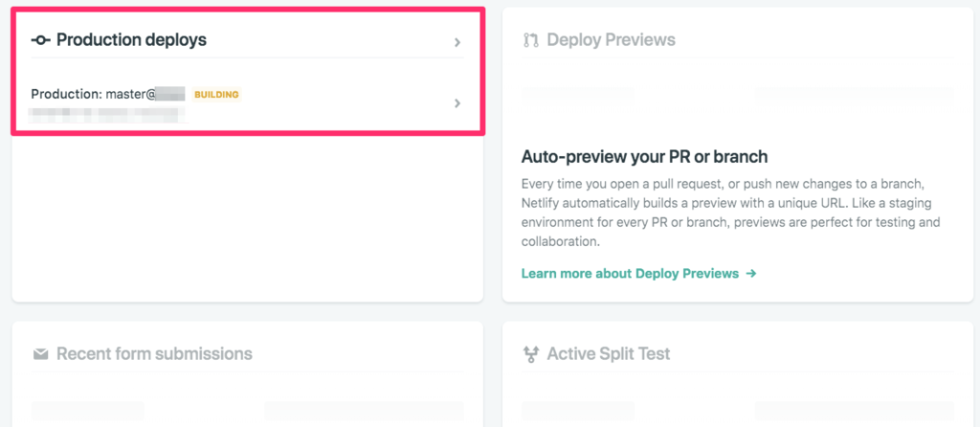Click the blurred commit hash after master@
Image resolution: width=980 pixels, height=427 pixels.
[x=170, y=95]
